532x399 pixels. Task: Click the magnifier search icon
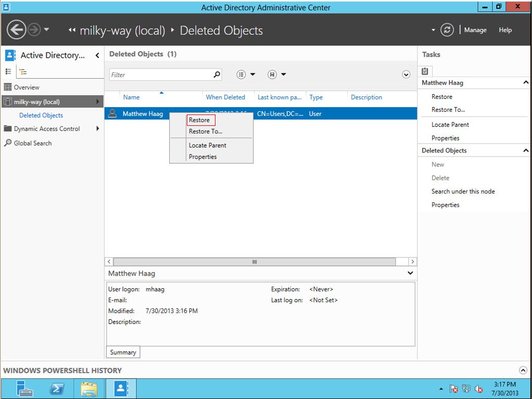point(217,74)
